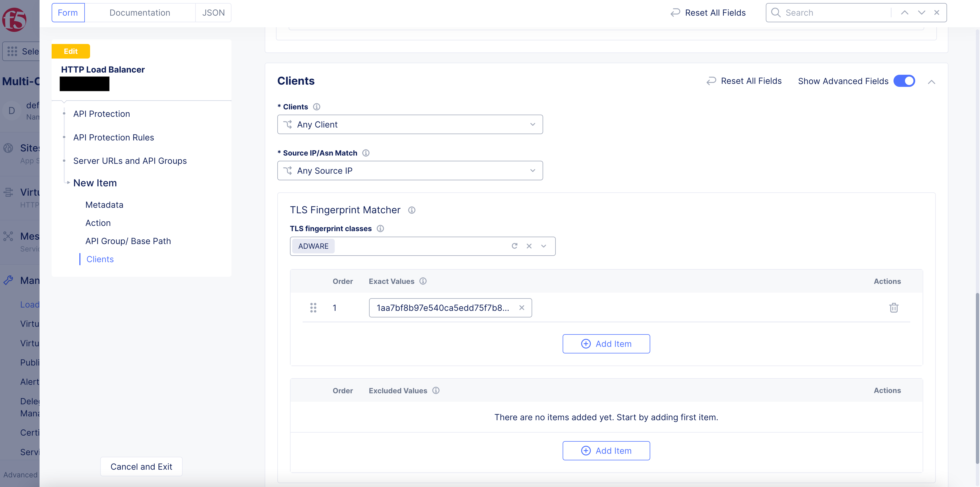
Task: Click info icon next to Excluded Values
Action: tap(436, 391)
